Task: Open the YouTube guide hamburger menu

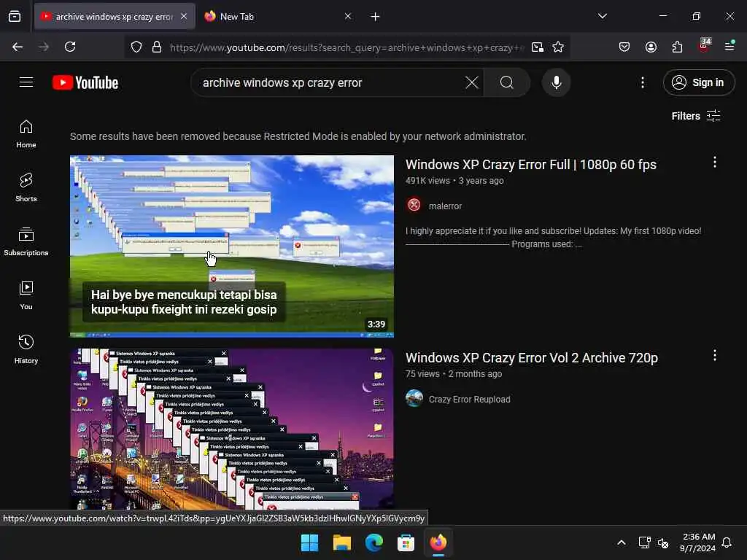Action: (26, 82)
